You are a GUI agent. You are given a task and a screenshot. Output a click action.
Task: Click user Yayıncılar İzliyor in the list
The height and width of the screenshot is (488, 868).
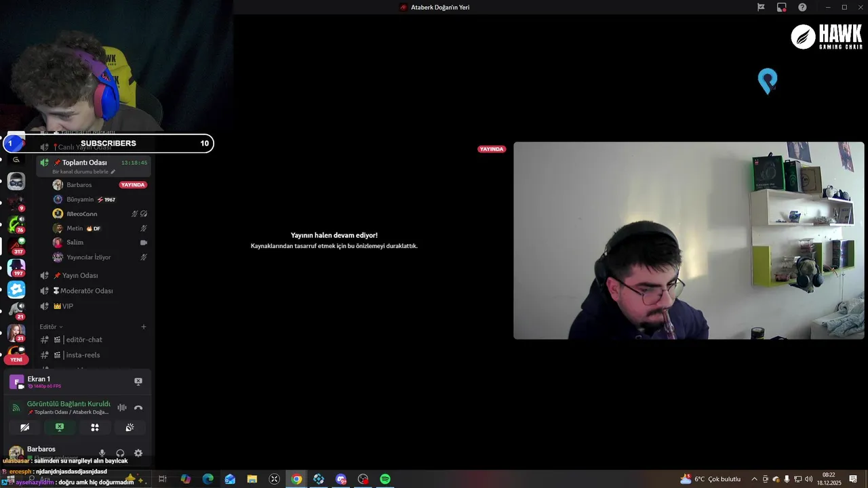[x=89, y=258]
